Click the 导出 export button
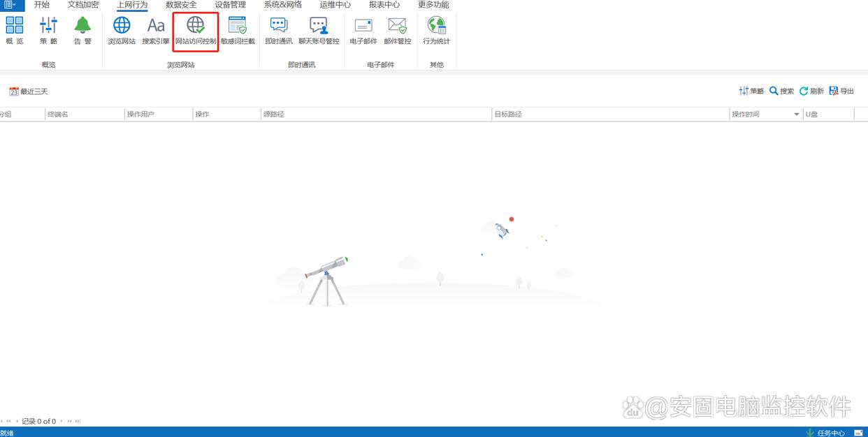Image resolution: width=868 pixels, height=437 pixels. [x=842, y=91]
